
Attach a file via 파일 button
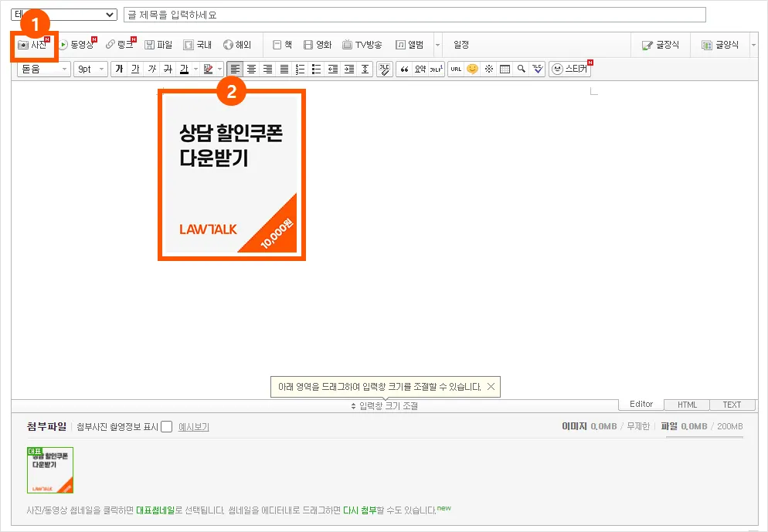pyautogui.click(x=158, y=45)
